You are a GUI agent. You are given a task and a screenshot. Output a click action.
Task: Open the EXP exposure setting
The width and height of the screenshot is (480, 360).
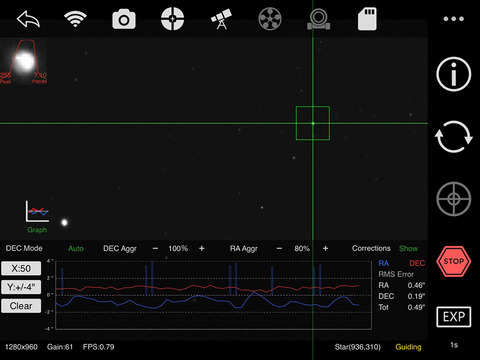click(453, 317)
